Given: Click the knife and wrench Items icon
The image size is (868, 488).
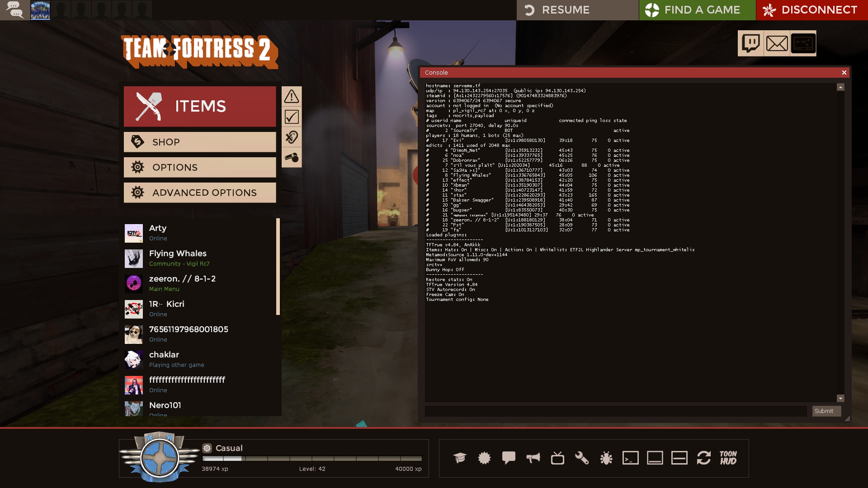Looking at the screenshot, I should [x=149, y=107].
